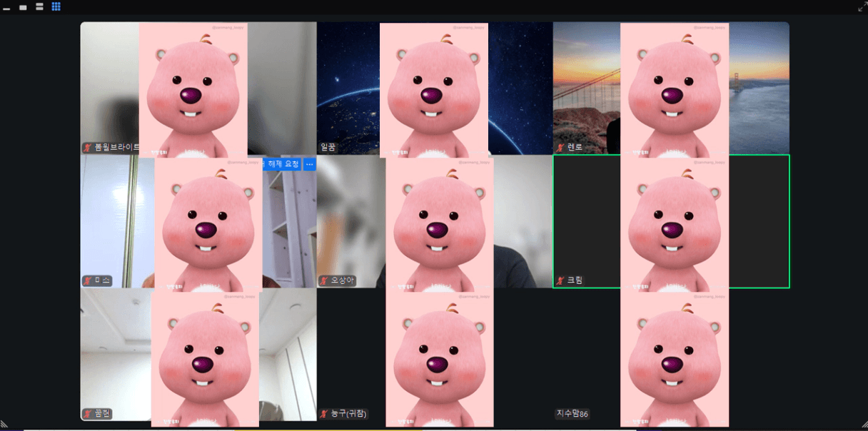Select 일꿈's video tile with Earth background
This screenshot has height=431, width=868.
(x=435, y=88)
